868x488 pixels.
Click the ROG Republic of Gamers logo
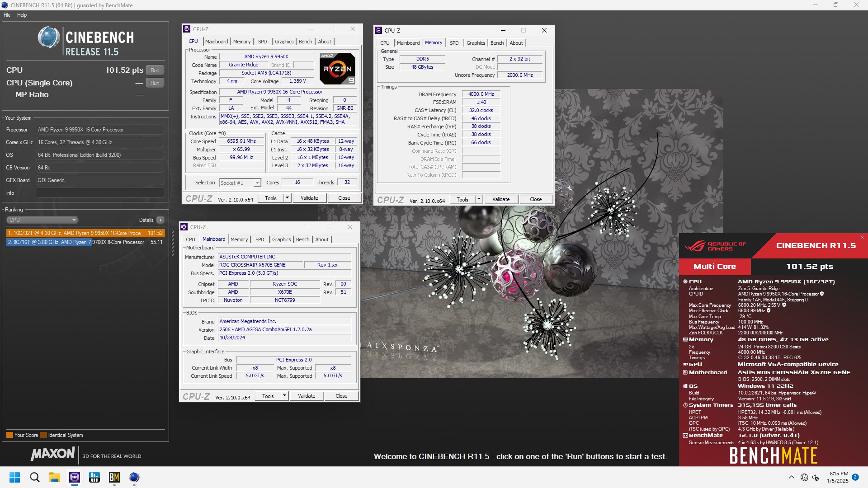pyautogui.click(x=715, y=246)
